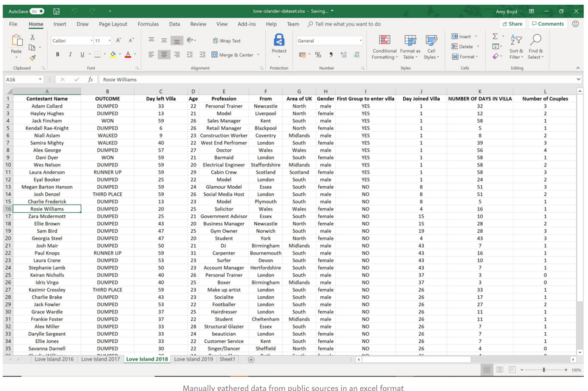Click the Top Align icon

coord(151,40)
